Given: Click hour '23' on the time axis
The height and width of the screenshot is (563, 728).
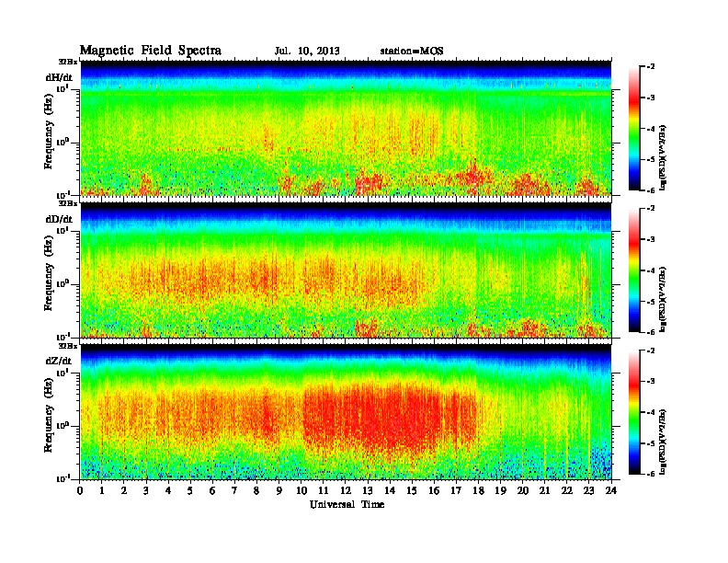Looking at the screenshot, I should pos(588,491).
